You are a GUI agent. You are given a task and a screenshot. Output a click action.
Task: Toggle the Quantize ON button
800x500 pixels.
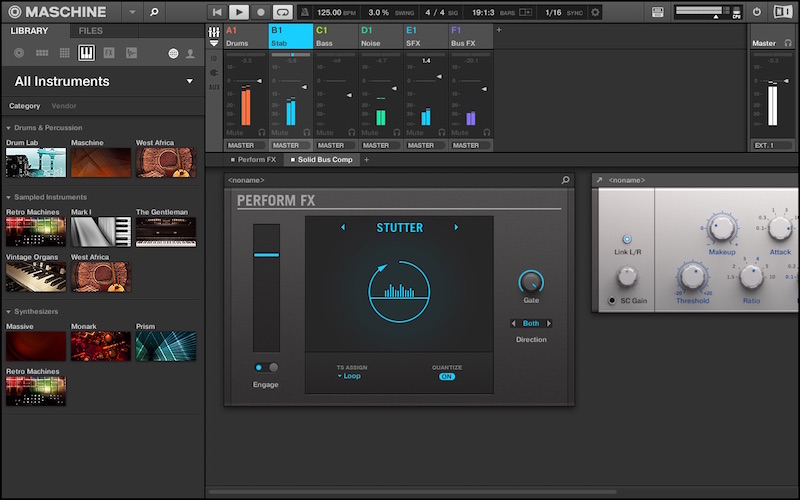447,377
